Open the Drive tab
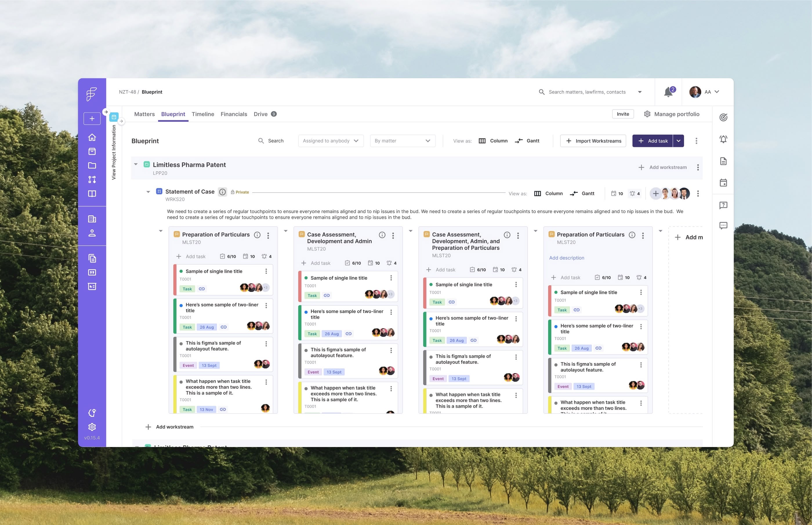 265,114
